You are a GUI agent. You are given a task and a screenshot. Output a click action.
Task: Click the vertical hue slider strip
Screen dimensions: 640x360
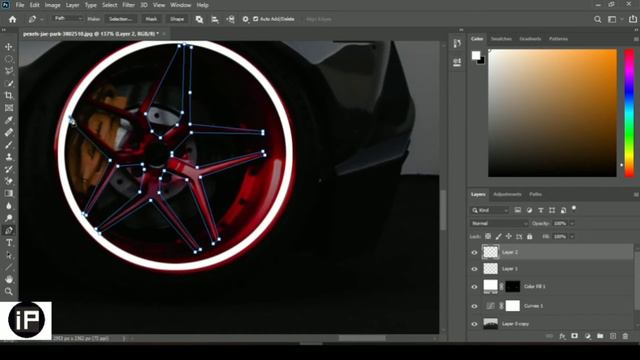pos(629,113)
